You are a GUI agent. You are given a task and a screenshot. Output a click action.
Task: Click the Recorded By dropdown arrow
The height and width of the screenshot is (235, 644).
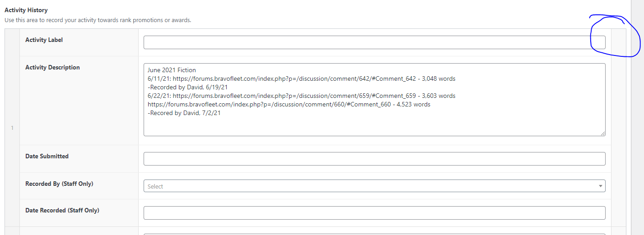pyautogui.click(x=600, y=186)
